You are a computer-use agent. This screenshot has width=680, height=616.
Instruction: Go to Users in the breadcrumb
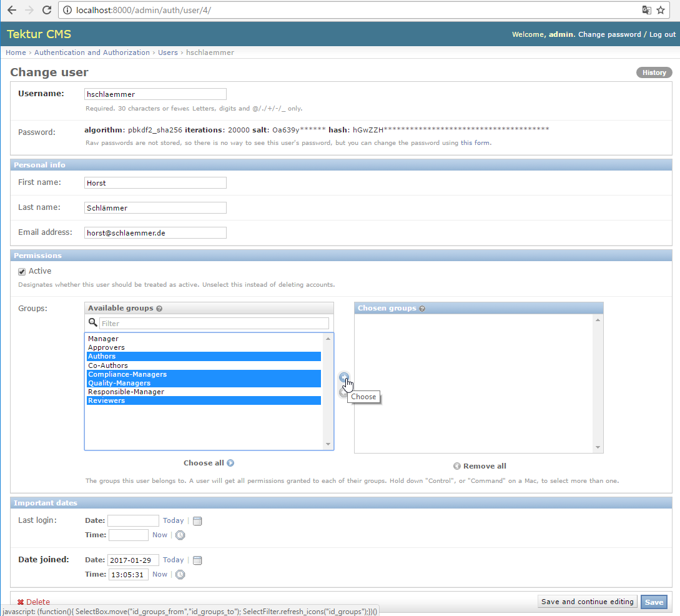(x=167, y=52)
